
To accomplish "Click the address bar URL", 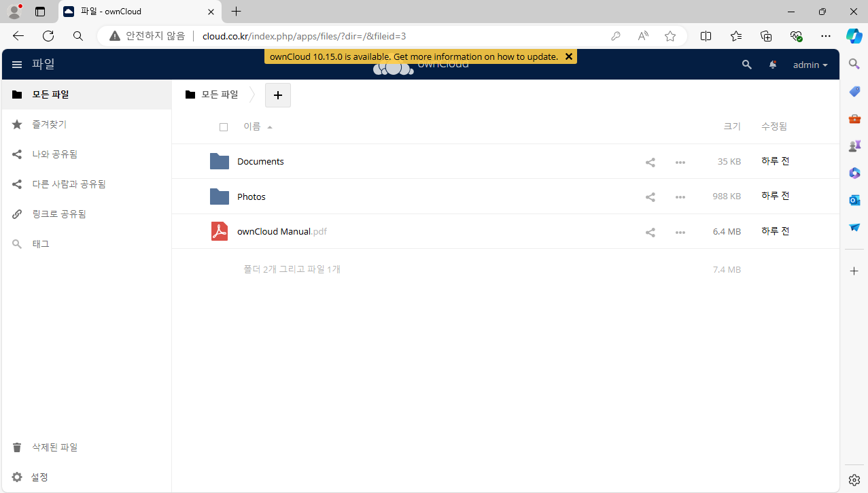I will tap(304, 36).
